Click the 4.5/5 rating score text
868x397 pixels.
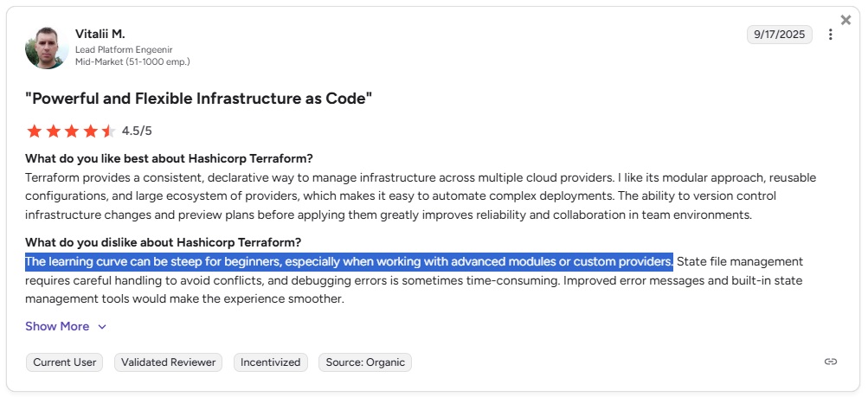click(137, 131)
